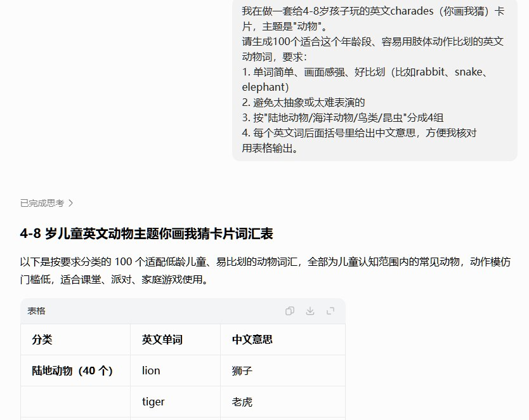Expand the 已完成思考 reasoning section
529x420 pixels.
coord(46,203)
